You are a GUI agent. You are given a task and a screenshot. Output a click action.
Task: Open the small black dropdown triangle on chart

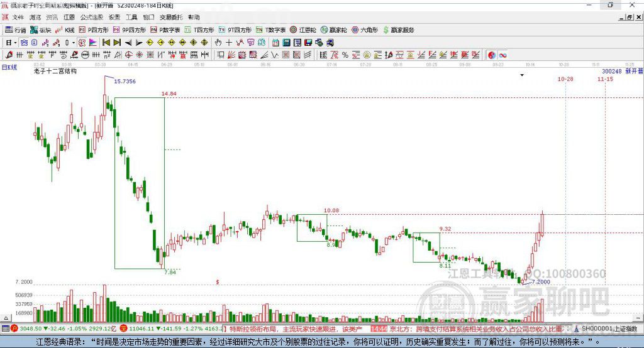522,75
